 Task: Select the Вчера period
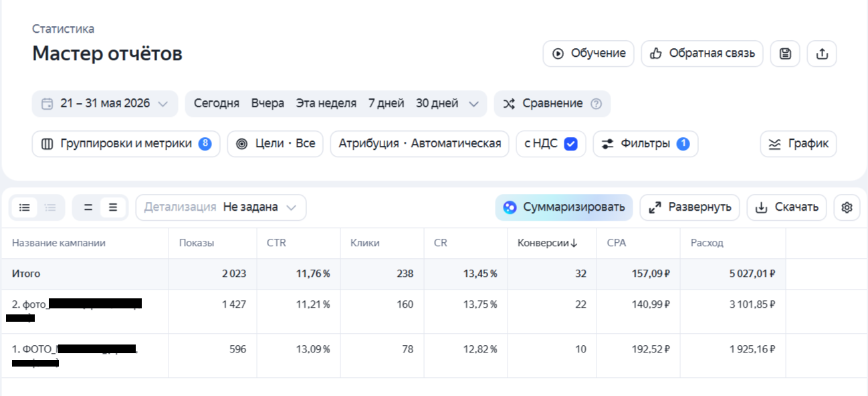(267, 104)
